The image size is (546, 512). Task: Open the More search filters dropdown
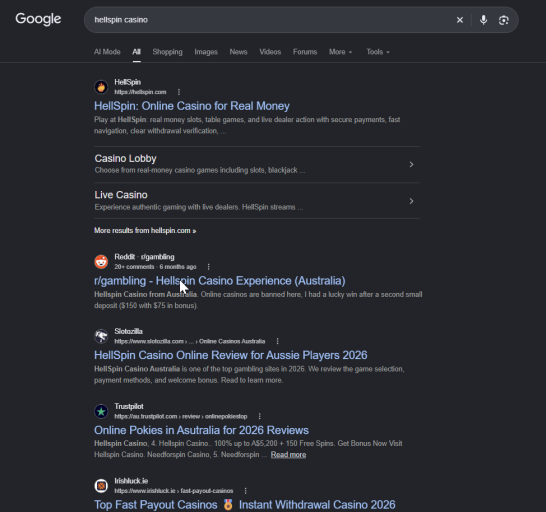341,52
